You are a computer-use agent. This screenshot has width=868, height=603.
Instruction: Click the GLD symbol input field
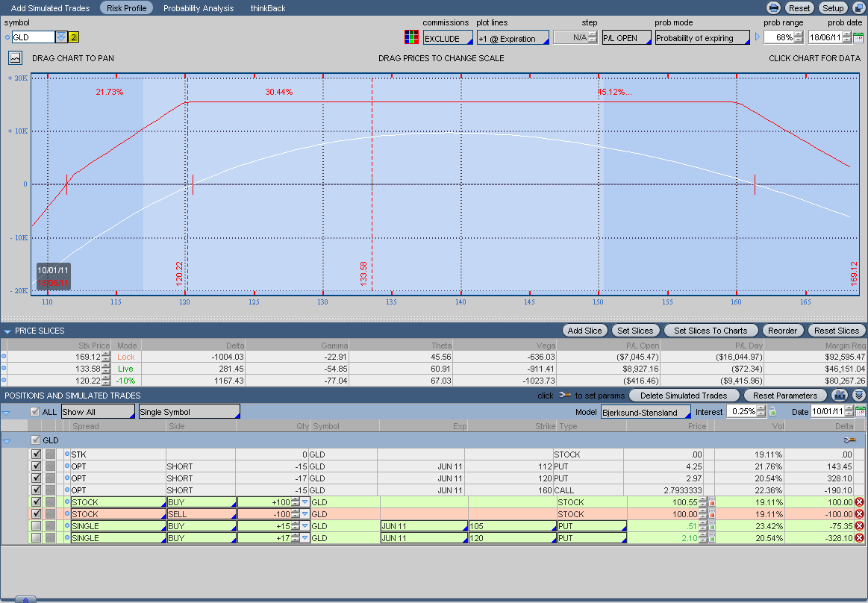(x=34, y=37)
